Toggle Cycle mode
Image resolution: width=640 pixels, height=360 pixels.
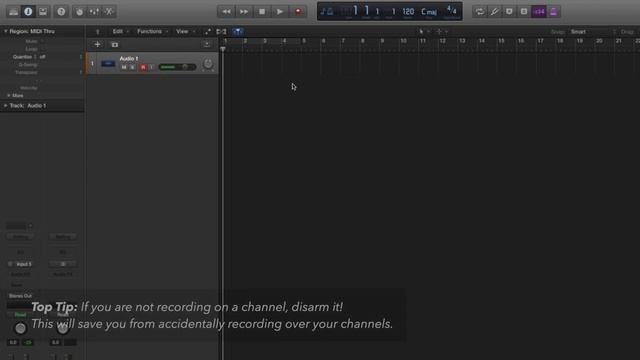[480, 11]
